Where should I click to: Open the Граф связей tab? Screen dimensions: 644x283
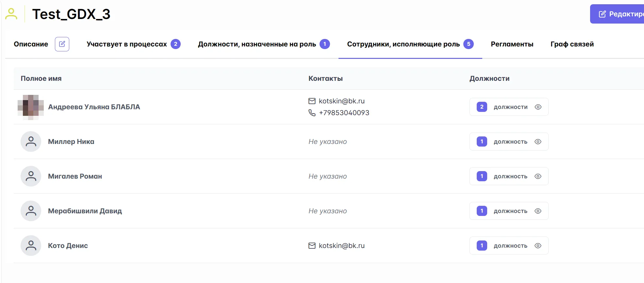572,44
